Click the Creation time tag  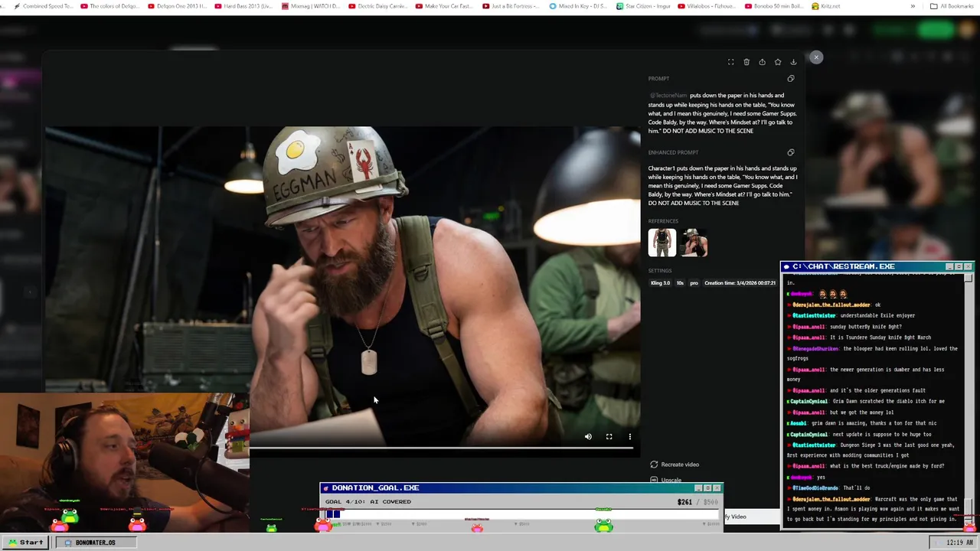pos(740,283)
